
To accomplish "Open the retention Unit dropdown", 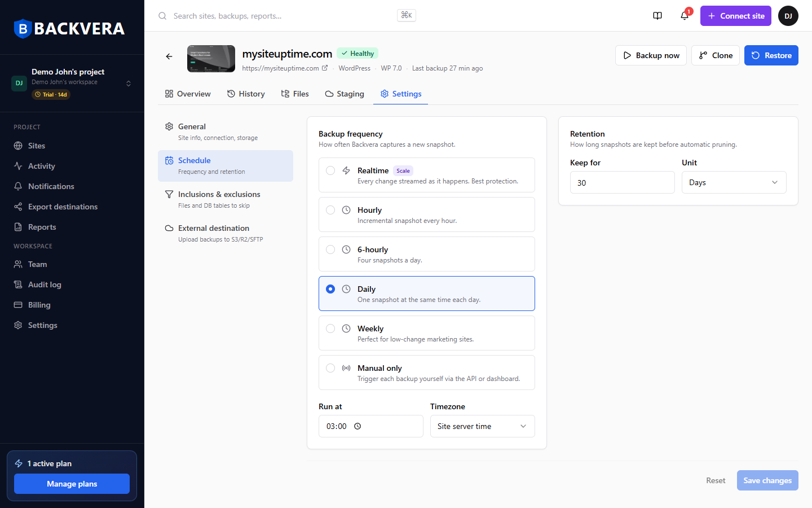I will (734, 182).
